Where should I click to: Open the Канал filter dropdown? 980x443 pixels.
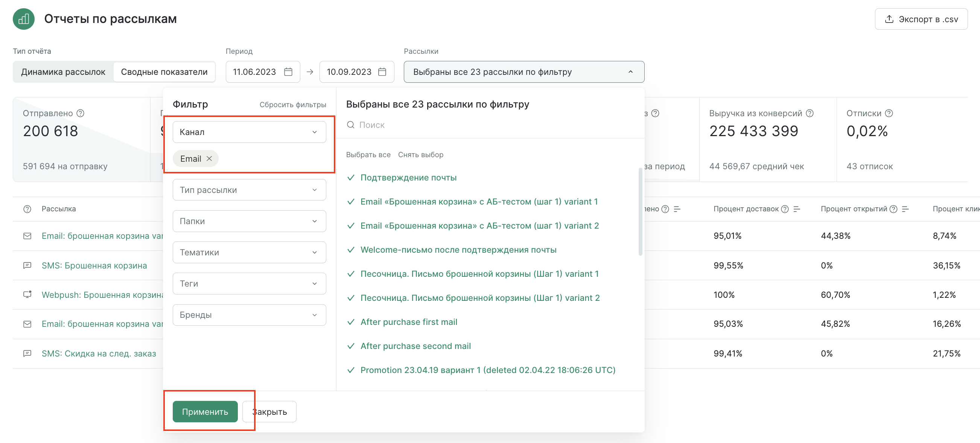click(x=249, y=132)
